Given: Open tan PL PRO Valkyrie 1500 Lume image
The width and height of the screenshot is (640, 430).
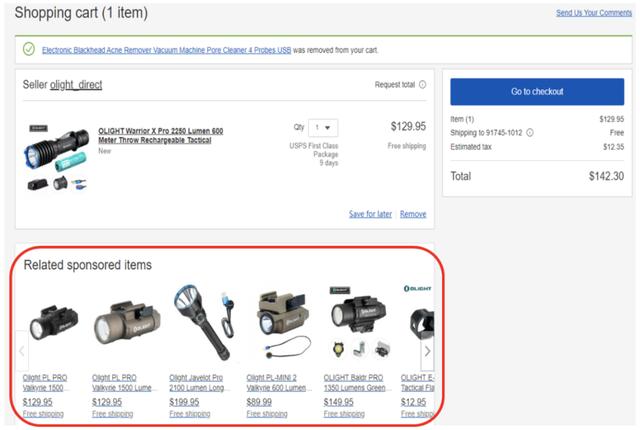Looking at the screenshot, I should click(x=127, y=322).
